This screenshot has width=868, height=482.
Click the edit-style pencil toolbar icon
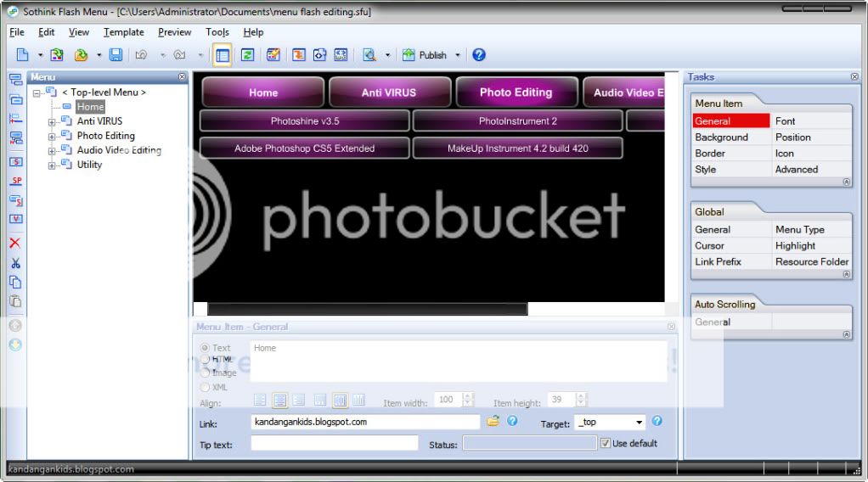click(273, 55)
